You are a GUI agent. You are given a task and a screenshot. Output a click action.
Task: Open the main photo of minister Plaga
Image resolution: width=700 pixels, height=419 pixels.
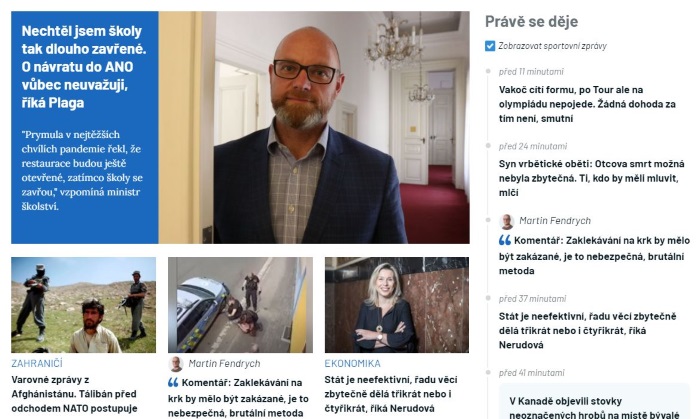pos(314,128)
